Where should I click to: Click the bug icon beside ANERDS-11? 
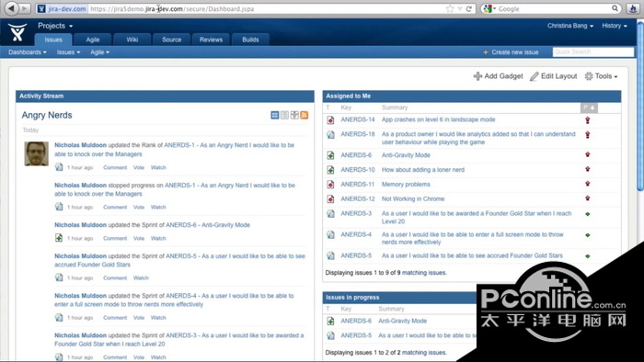click(x=330, y=185)
